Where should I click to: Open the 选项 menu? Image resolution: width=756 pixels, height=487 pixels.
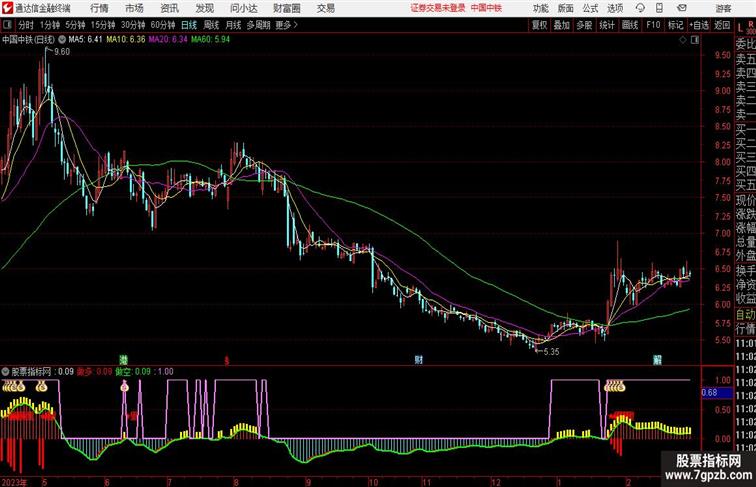615,8
